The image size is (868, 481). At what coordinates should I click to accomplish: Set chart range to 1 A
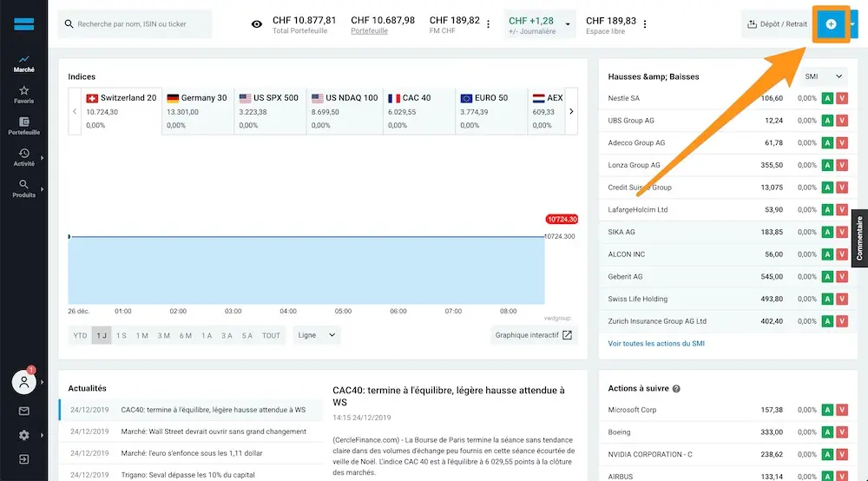(207, 335)
